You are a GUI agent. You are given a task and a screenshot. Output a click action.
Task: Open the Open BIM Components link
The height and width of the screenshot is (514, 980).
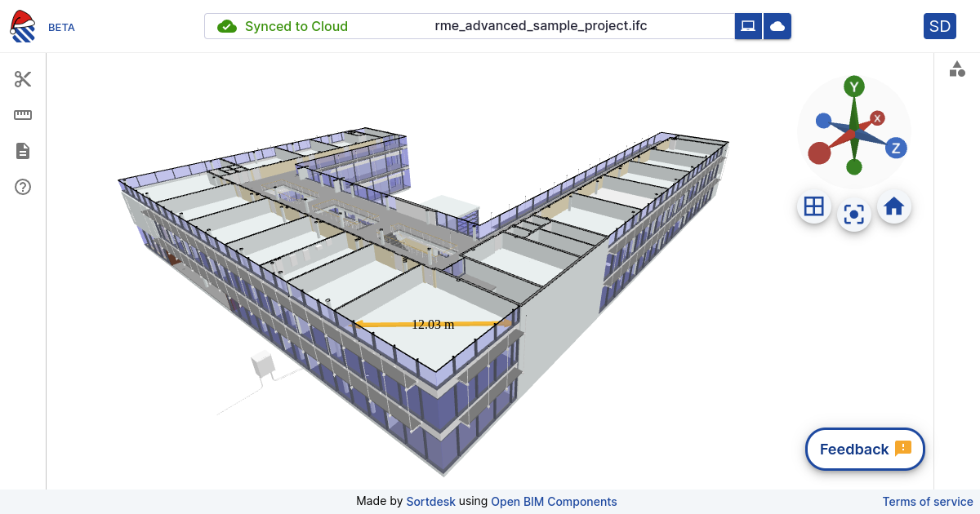[x=554, y=502]
